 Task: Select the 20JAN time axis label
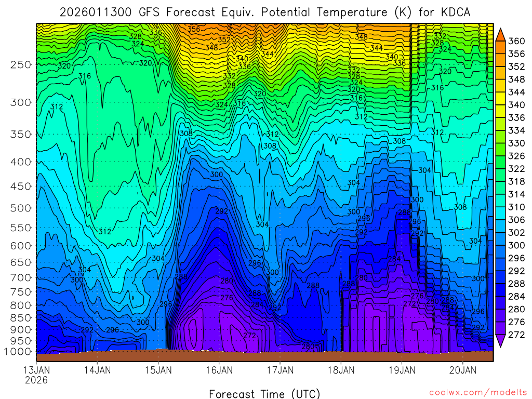coord(463,370)
